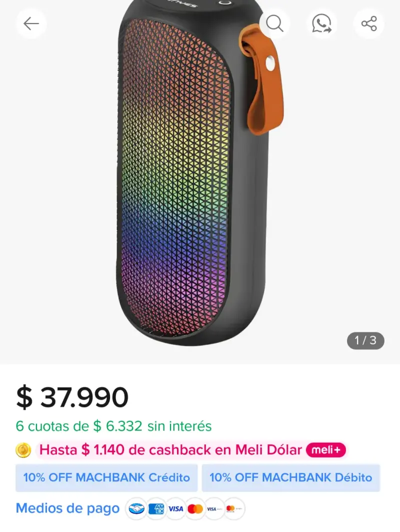Open the speaker product photo
The height and width of the screenshot is (532, 400).
point(199,173)
